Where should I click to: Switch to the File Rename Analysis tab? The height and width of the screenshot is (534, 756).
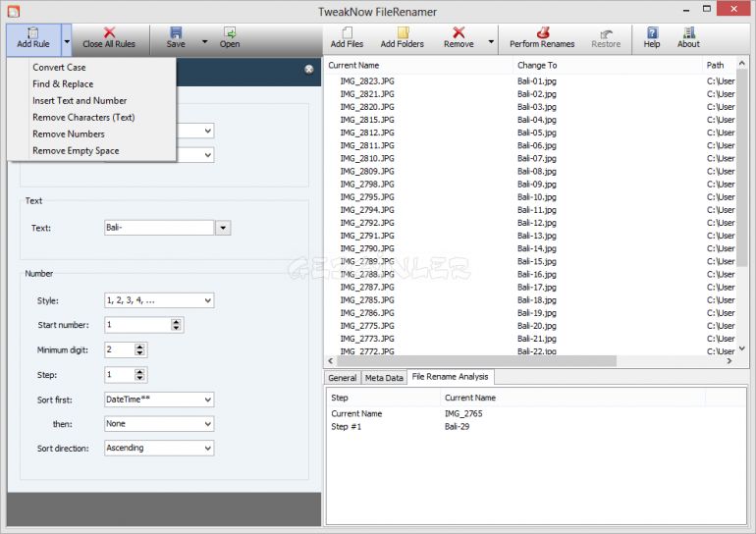tap(451, 377)
